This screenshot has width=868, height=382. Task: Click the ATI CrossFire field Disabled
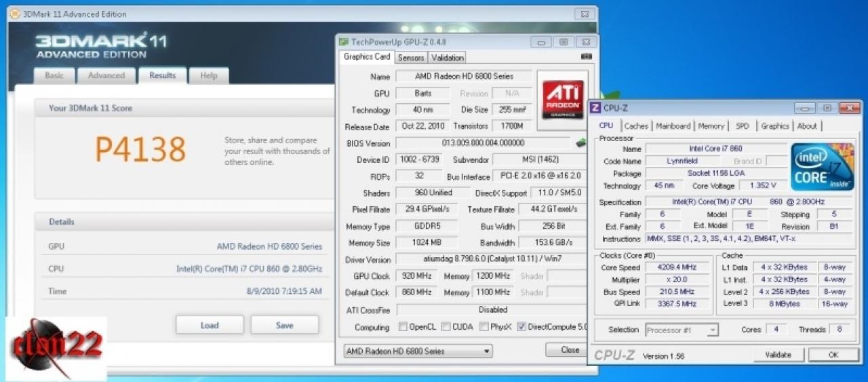pyautogui.click(x=491, y=309)
